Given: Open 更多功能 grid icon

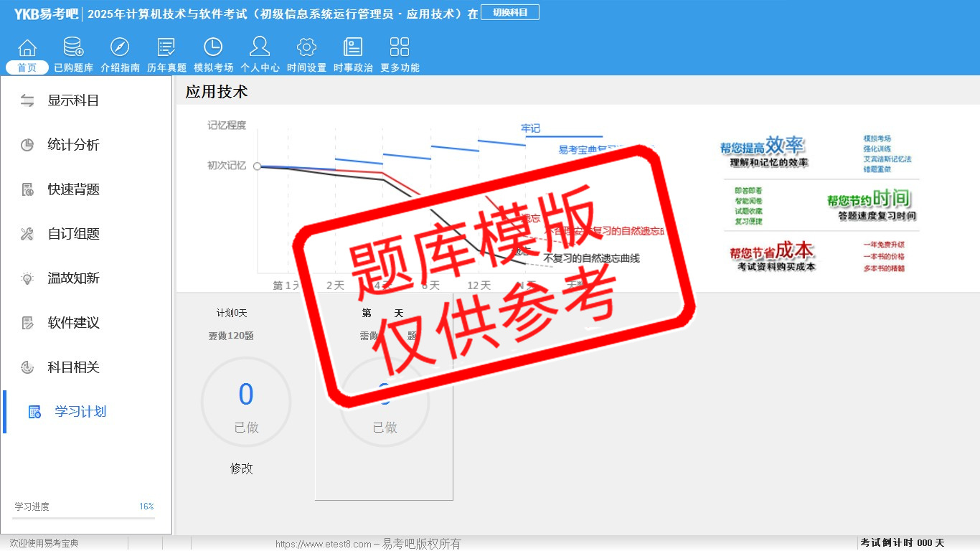Looking at the screenshot, I should coord(400,48).
